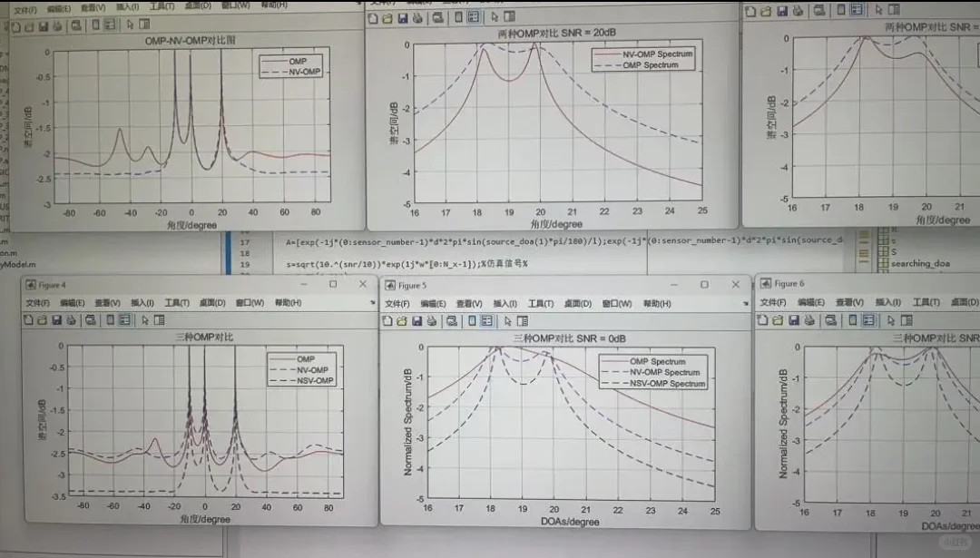Screen dimensions: 980x558
Task: Click x-axis label DOAs/degree in Figure 5
Action: (569, 521)
